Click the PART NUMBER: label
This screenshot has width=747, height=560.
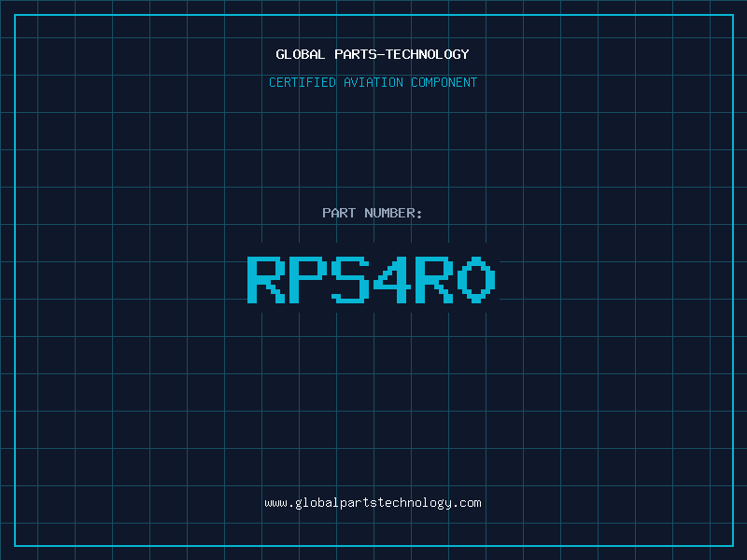(372, 213)
